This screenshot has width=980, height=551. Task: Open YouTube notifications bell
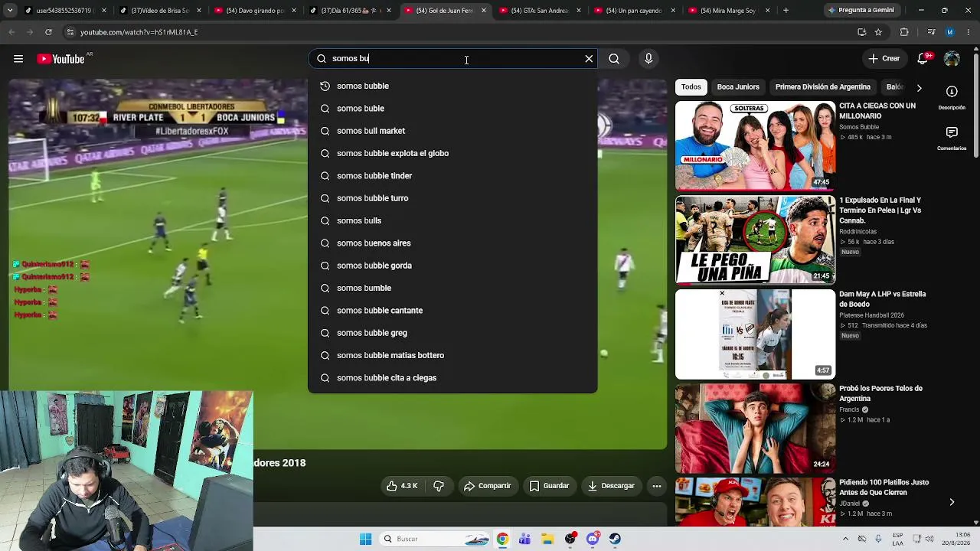[923, 59]
